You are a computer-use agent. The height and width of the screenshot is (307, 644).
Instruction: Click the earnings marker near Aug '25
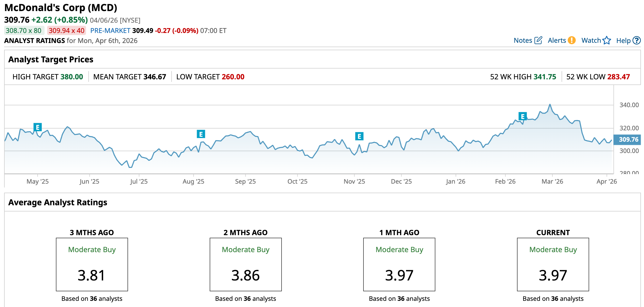(201, 134)
